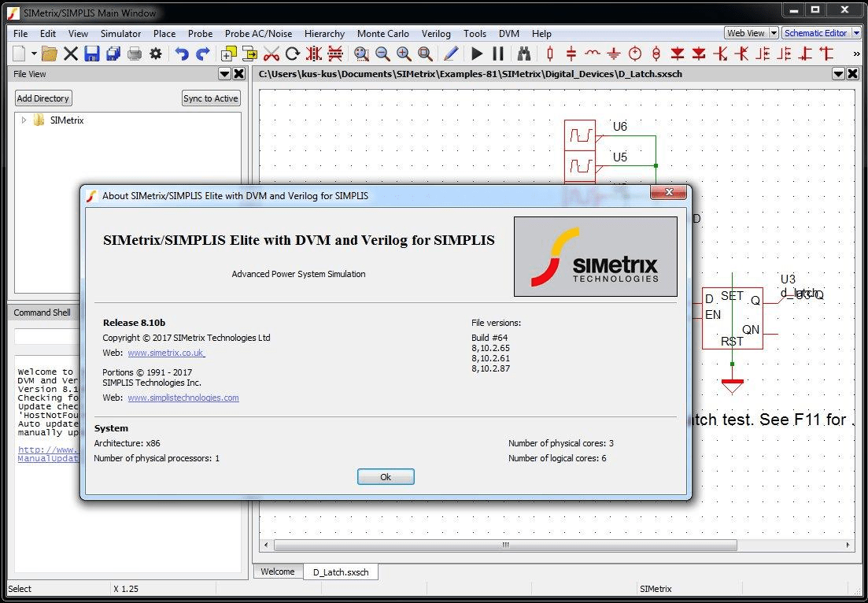Screen dimensions: 868x603
Task: Click the flip vertically toolbar icon
Action: click(x=335, y=54)
